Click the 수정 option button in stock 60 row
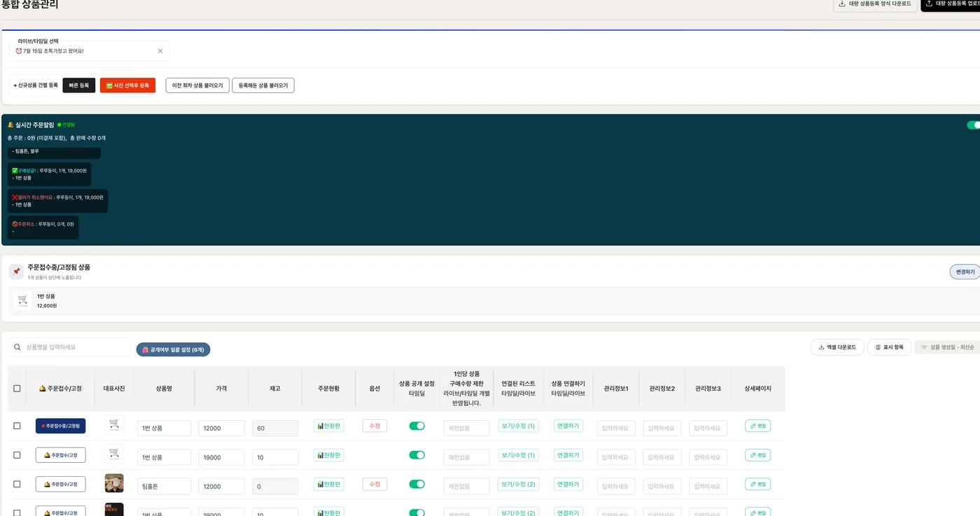The image size is (980, 516). 374,426
